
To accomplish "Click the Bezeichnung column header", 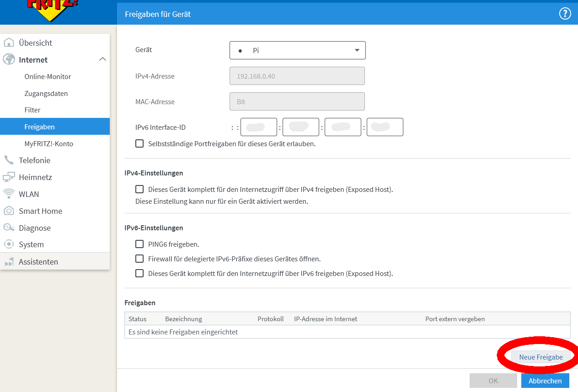I will (183, 319).
